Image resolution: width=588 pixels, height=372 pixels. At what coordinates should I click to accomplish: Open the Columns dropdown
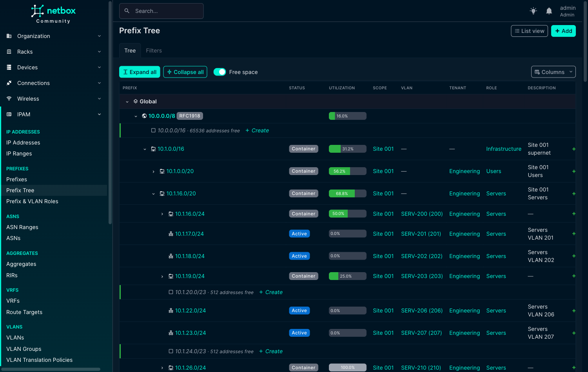(x=553, y=72)
